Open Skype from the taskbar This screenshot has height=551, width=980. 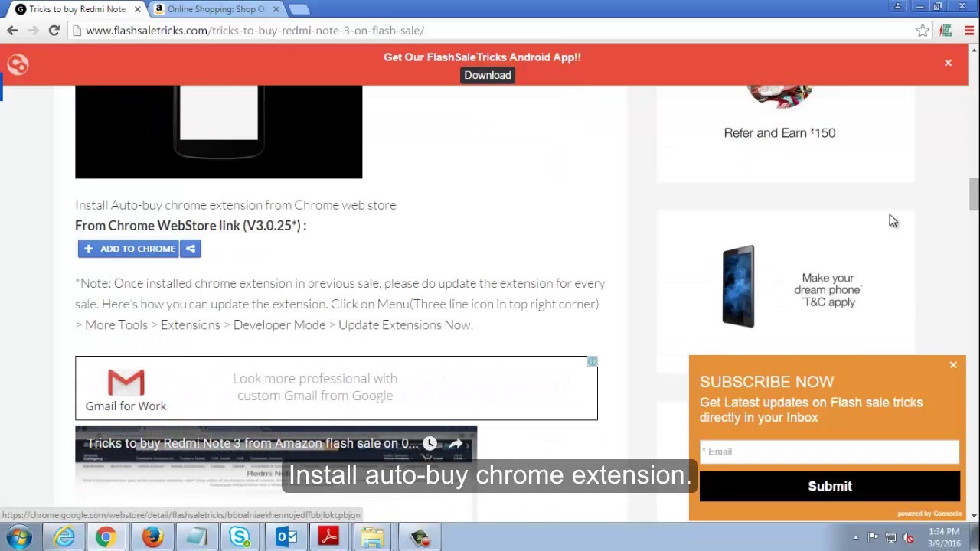240,537
